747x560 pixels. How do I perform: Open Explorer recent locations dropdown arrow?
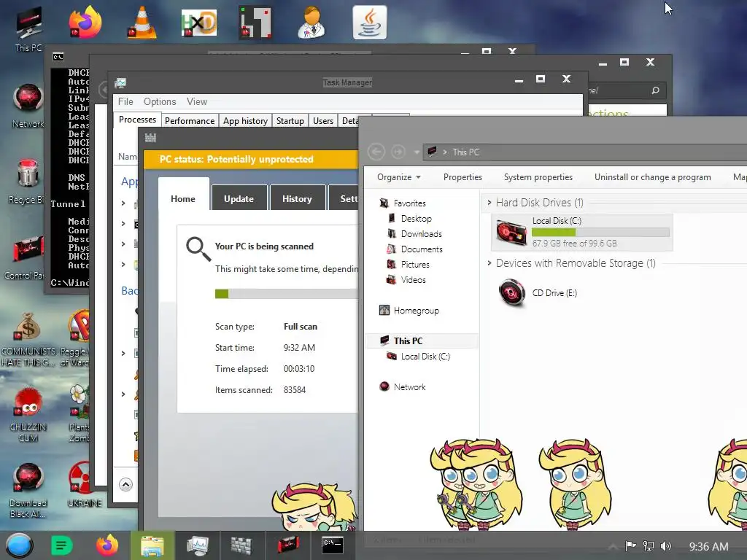pyautogui.click(x=417, y=152)
